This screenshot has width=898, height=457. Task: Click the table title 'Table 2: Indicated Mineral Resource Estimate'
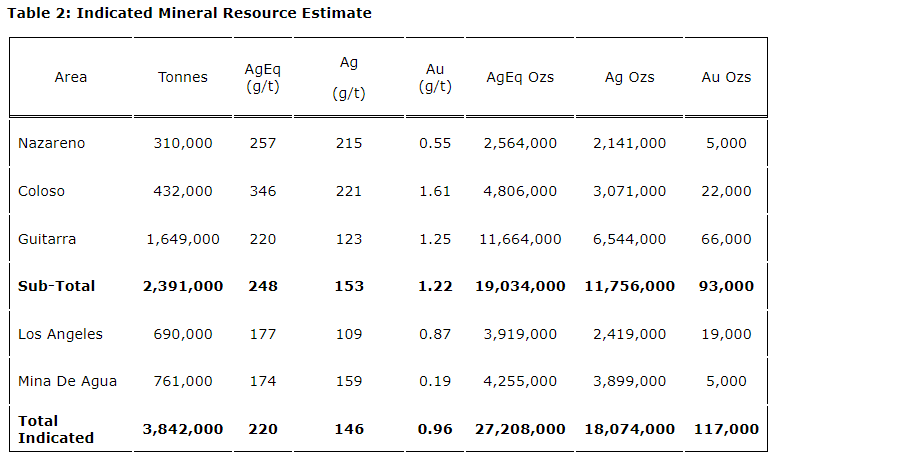(189, 13)
